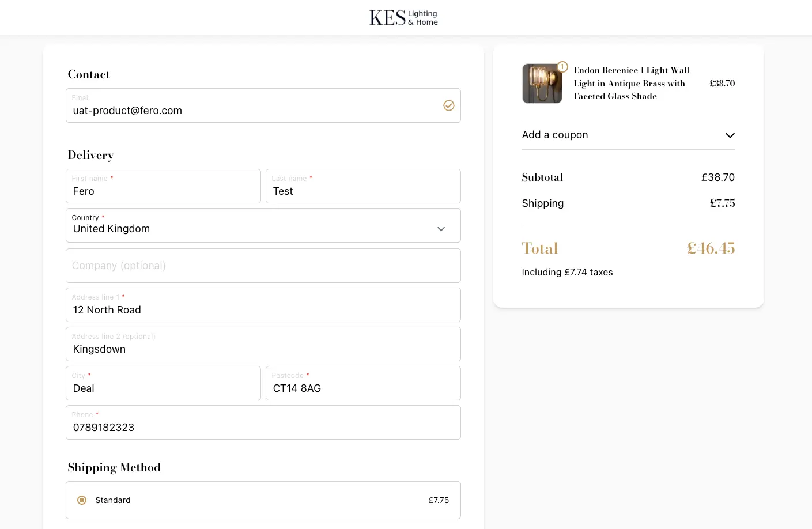
Task: Open the Endon Berenice wall light thumbnail
Action: click(x=542, y=84)
